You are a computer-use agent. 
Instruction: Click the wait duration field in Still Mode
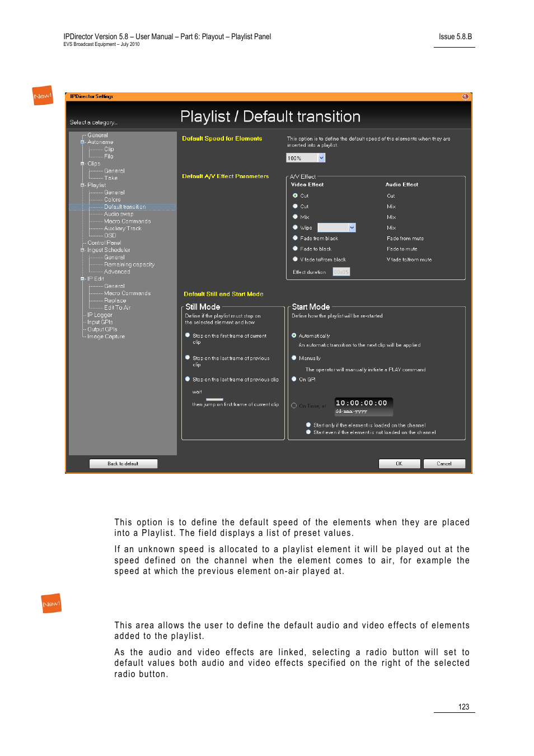(214, 399)
